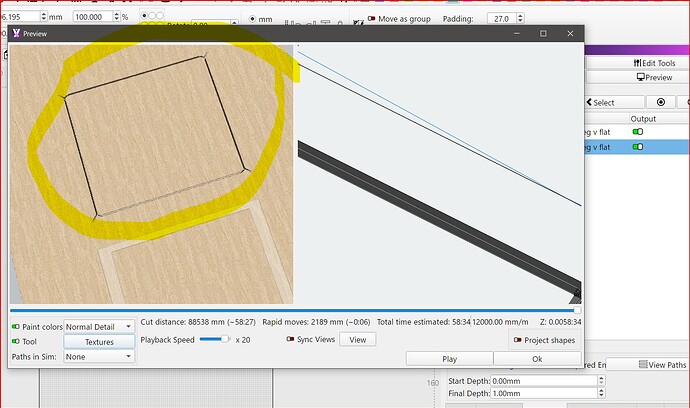Click the simulation progress bar handle

click(x=577, y=310)
